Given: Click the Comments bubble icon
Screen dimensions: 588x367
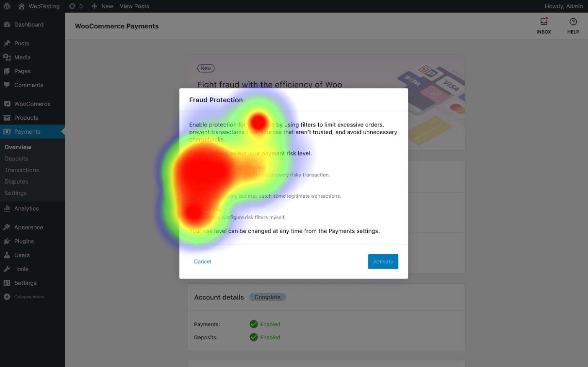Looking at the screenshot, I should tap(7, 85).
